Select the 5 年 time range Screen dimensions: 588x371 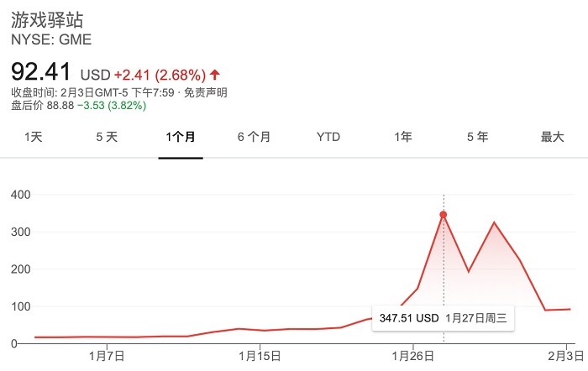point(477,137)
